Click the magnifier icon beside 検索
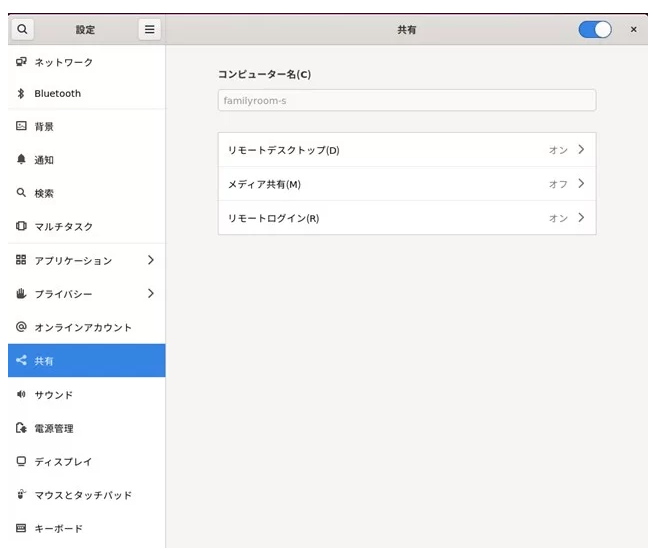This screenshot has height=553, width=653. (x=21, y=192)
